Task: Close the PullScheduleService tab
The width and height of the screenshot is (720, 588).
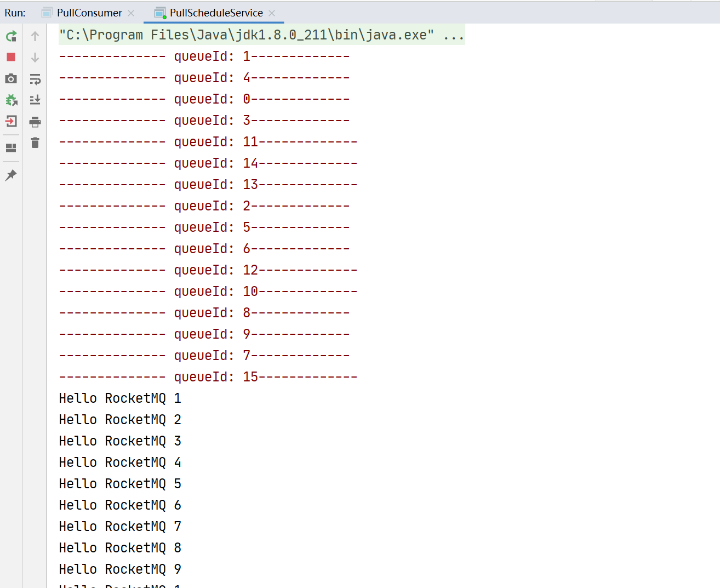Action: coord(272,13)
